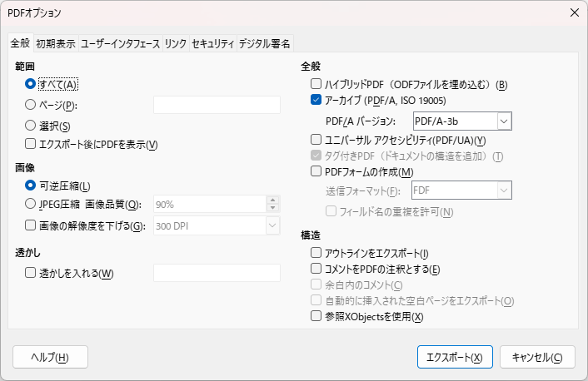588x381 pixels.
Task: Go to the デジタル署名 tab
Action: (265, 44)
